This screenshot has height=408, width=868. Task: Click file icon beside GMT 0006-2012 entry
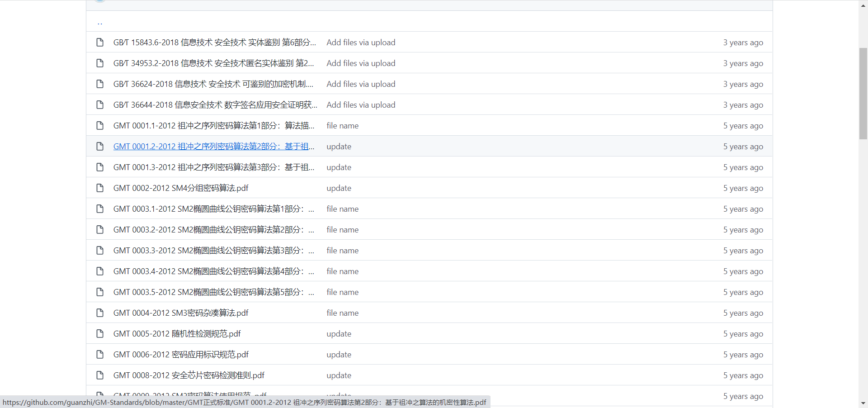tap(100, 355)
